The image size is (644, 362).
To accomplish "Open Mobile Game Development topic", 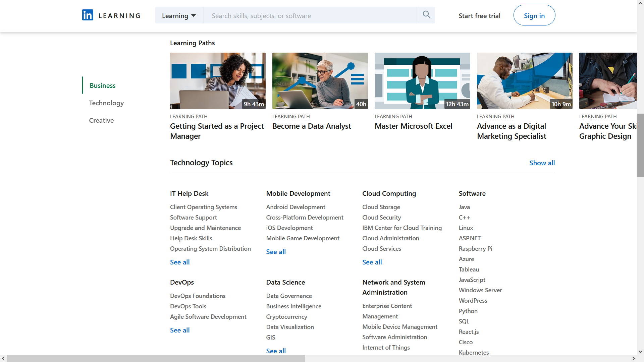I will click(x=303, y=238).
